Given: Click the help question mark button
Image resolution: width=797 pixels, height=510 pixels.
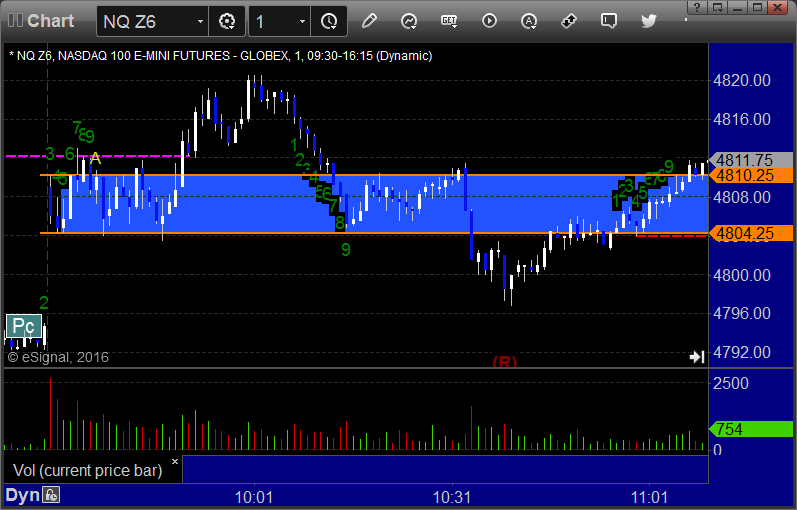Looking at the screenshot, I should coord(697,7).
